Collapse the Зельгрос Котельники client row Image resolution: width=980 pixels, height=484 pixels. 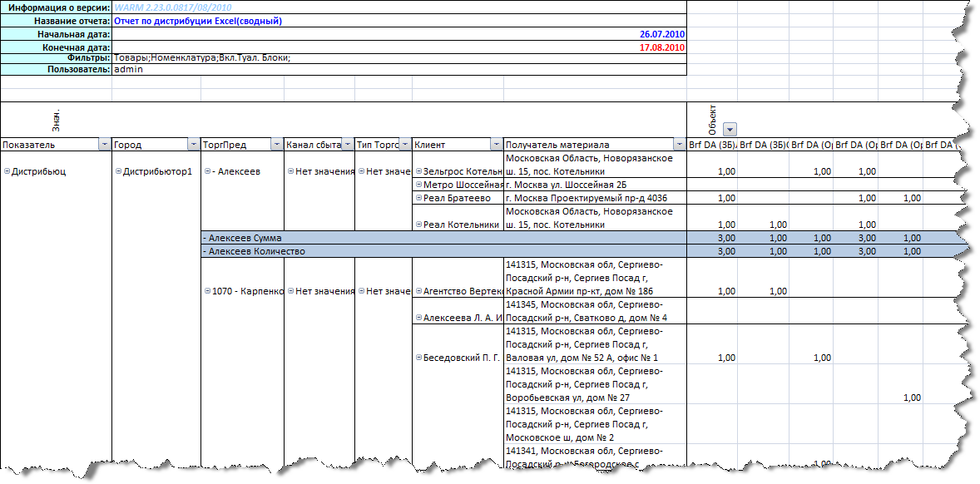pyautogui.click(x=418, y=171)
